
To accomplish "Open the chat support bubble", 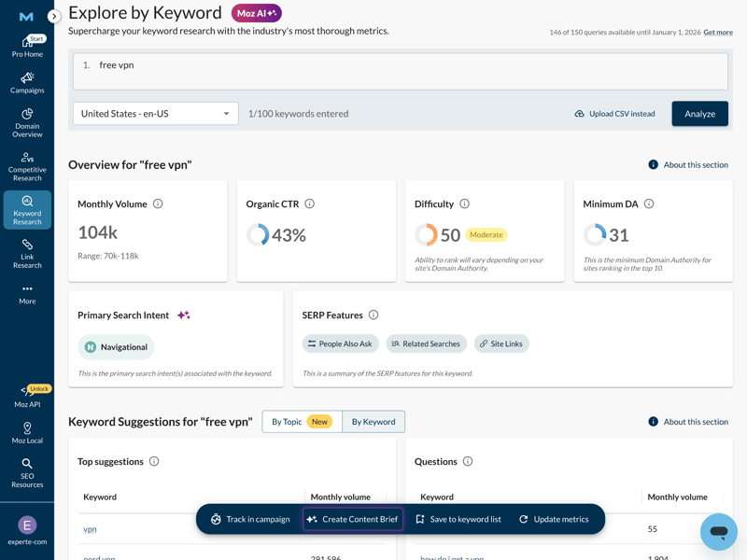I will click(718, 531).
